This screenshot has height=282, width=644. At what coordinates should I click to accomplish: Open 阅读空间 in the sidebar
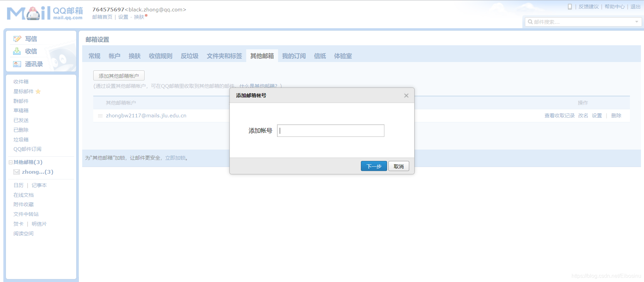coord(23,234)
